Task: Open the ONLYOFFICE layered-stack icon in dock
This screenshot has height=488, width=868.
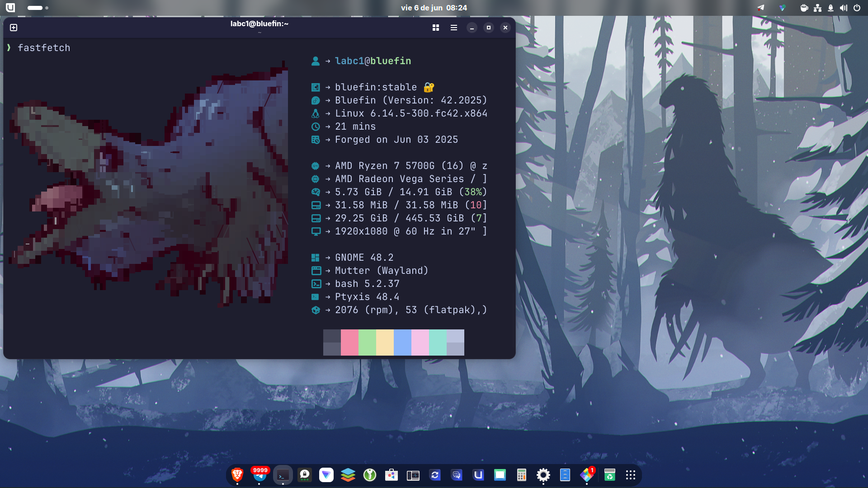Action: point(348,475)
